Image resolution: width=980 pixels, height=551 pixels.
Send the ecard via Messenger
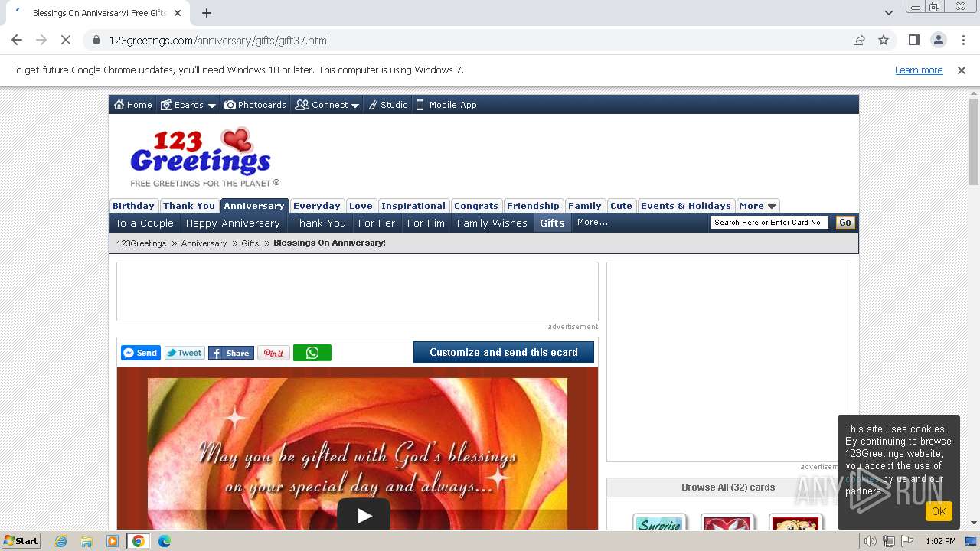141,353
